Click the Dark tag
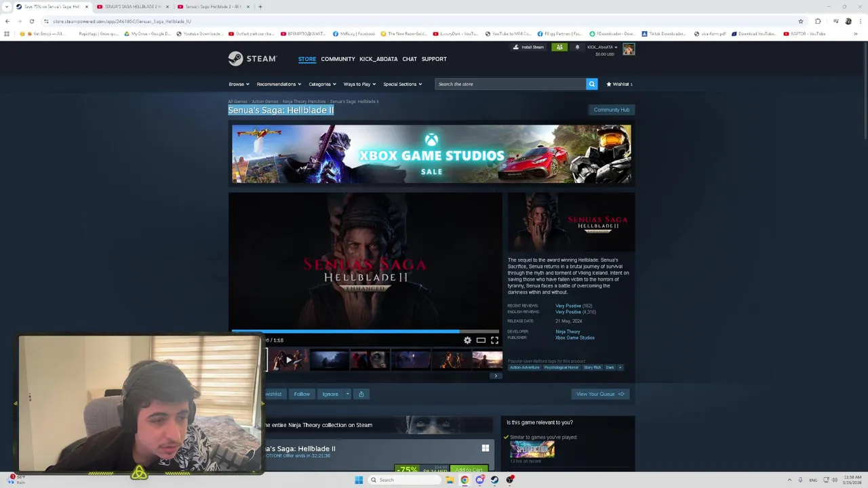868x488 pixels. [x=610, y=367]
